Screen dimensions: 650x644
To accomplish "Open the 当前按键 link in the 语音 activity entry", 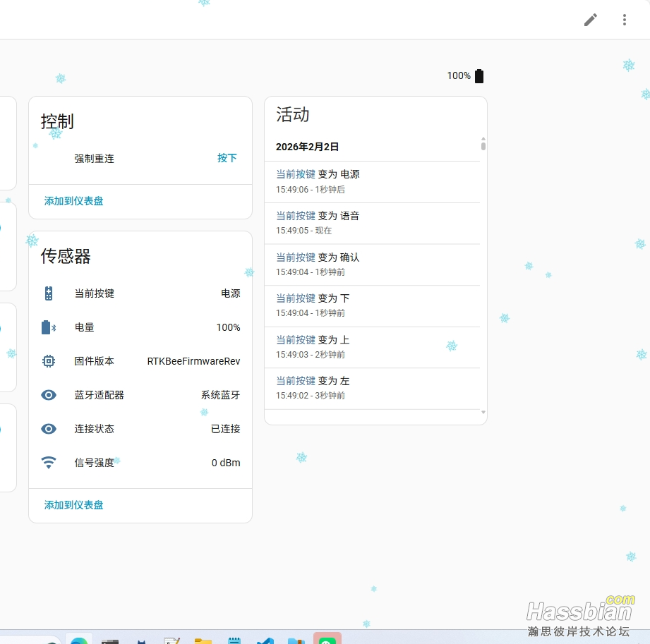I will coord(295,216).
